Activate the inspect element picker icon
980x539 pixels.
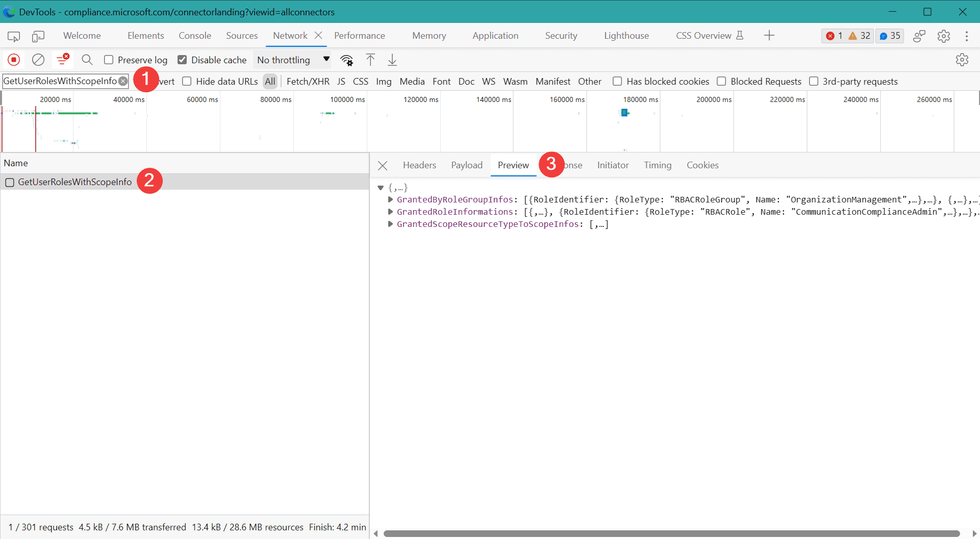click(x=14, y=36)
